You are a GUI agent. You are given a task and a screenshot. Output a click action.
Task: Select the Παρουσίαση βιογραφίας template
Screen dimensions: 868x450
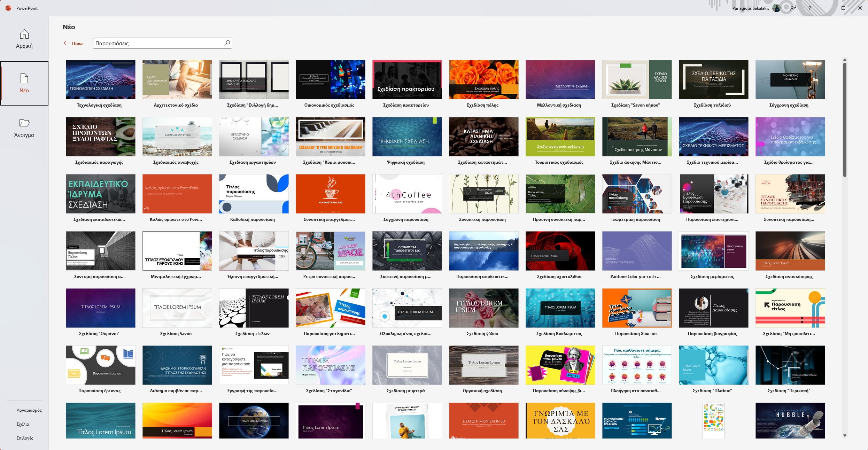pos(713,308)
